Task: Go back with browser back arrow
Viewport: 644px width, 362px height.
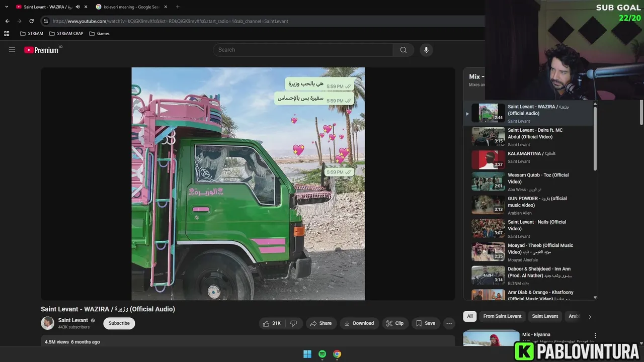Action: point(7,21)
